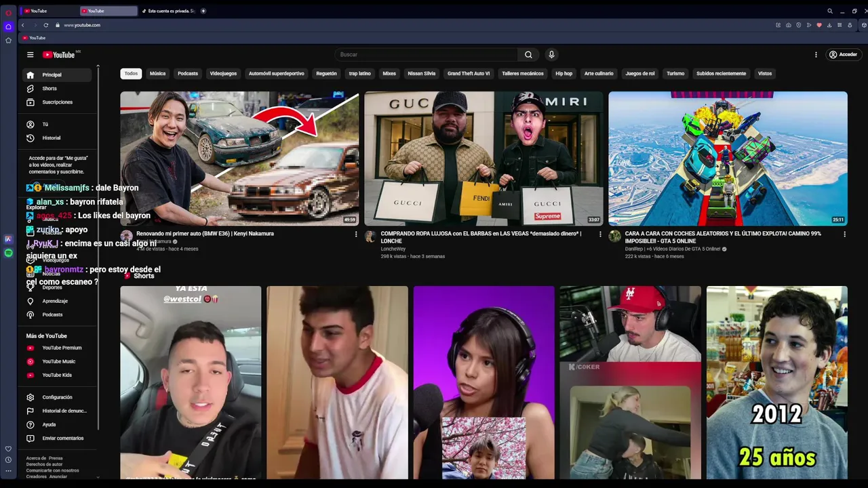Select the Juegos de rol chip

(x=640, y=74)
